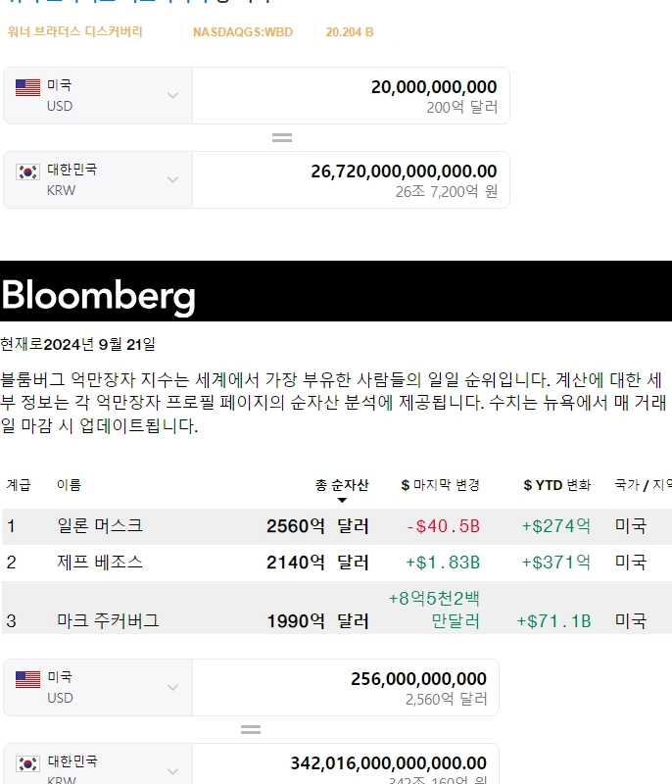Click the equals sign under the 200억 달러 converter
The image size is (672, 784).
tap(282, 138)
